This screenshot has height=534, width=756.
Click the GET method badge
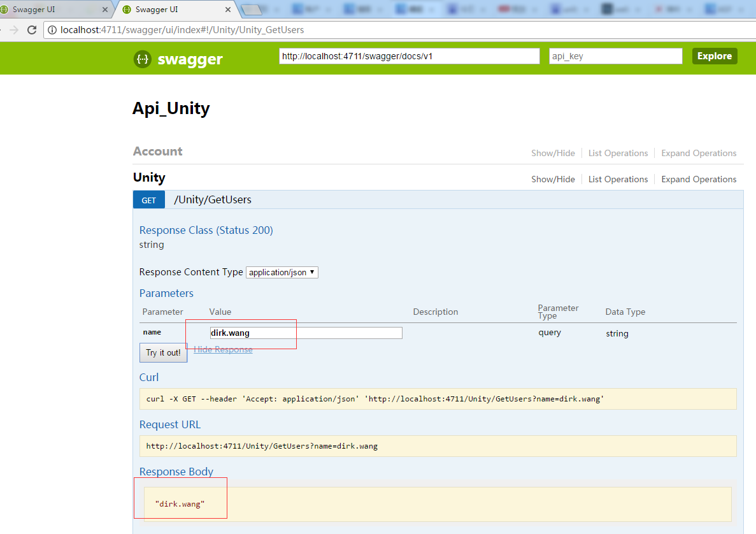pyautogui.click(x=149, y=199)
